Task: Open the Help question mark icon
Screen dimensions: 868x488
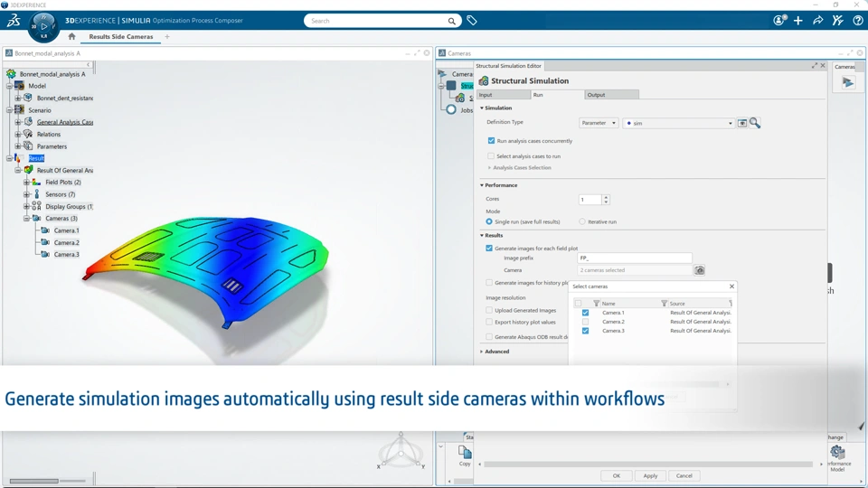Action: 857,21
